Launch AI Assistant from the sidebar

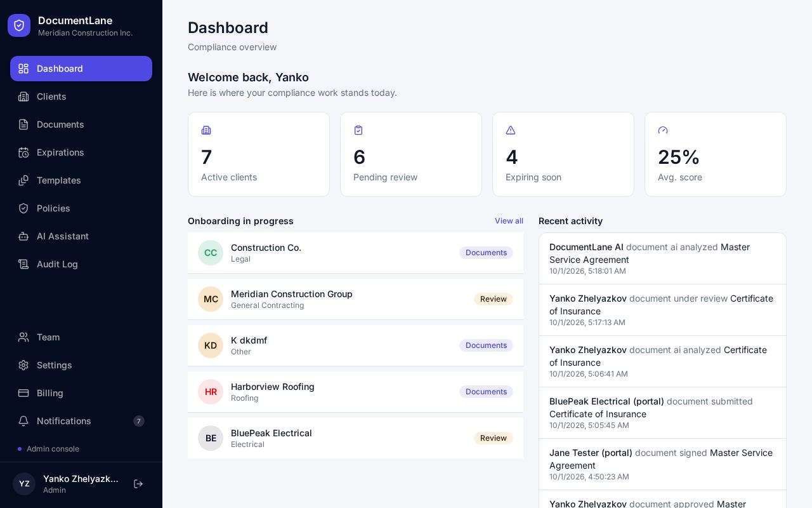[x=81, y=236]
